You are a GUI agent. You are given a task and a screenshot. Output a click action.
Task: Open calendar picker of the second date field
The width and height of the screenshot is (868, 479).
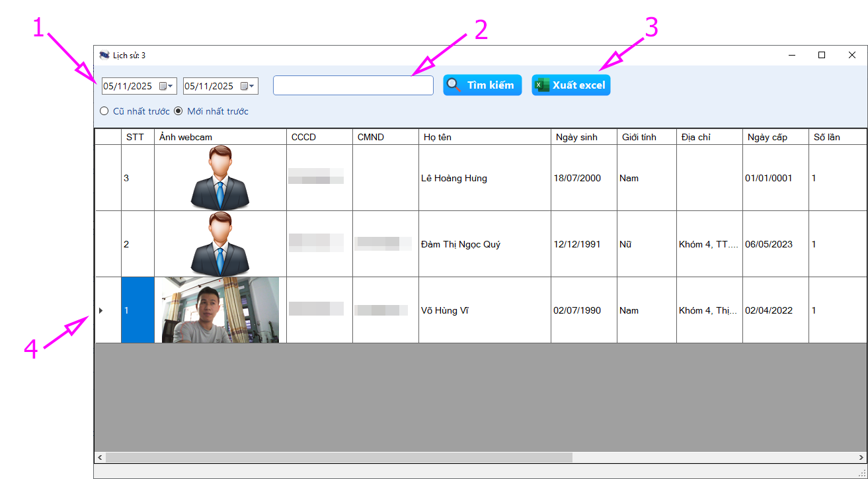tap(247, 86)
